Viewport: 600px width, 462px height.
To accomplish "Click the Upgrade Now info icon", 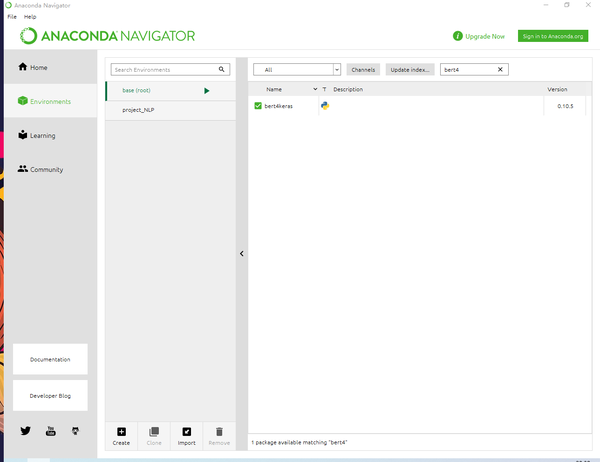I will (457, 36).
